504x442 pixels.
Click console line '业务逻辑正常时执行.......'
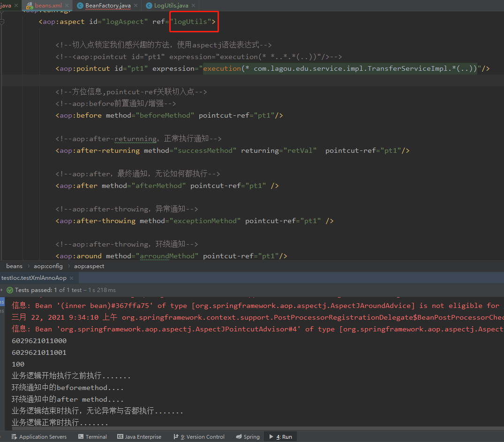click(x=60, y=423)
